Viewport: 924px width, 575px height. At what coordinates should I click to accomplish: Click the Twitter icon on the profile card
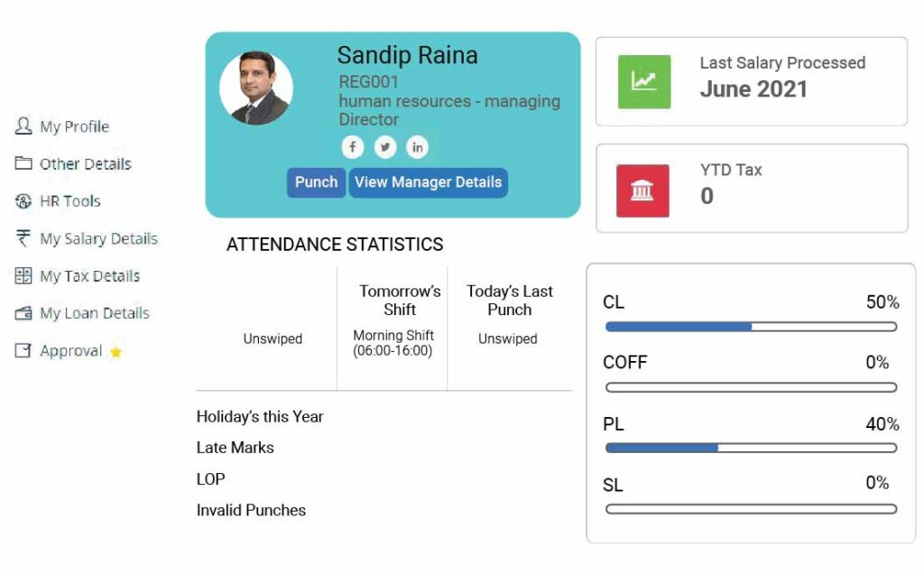[x=384, y=146]
